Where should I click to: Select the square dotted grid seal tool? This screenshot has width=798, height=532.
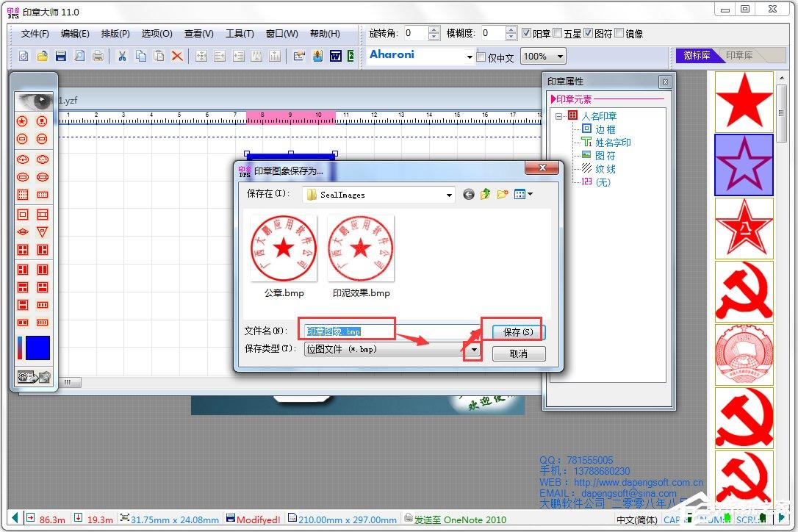coord(22,195)
